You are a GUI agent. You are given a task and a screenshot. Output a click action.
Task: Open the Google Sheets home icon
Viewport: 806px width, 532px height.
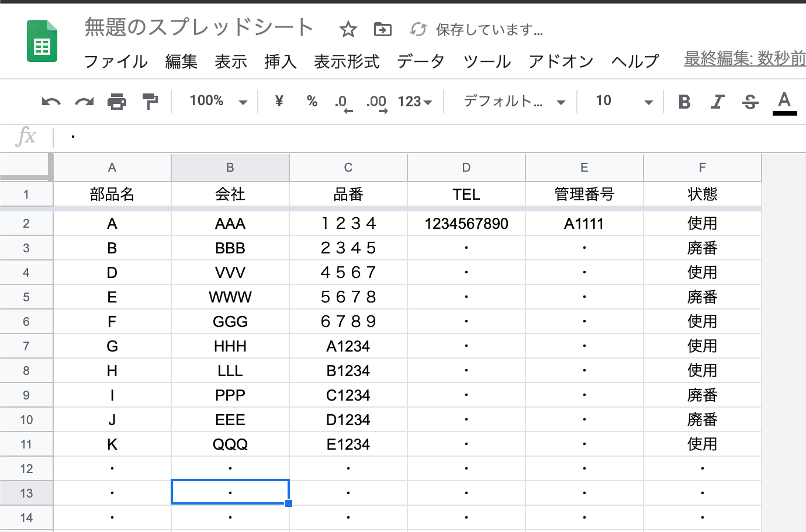42,41
